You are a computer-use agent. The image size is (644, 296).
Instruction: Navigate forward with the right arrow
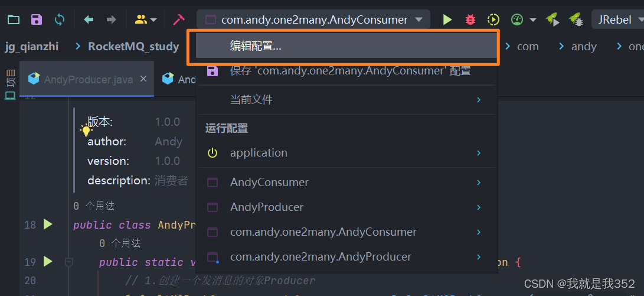click(112, 19)
